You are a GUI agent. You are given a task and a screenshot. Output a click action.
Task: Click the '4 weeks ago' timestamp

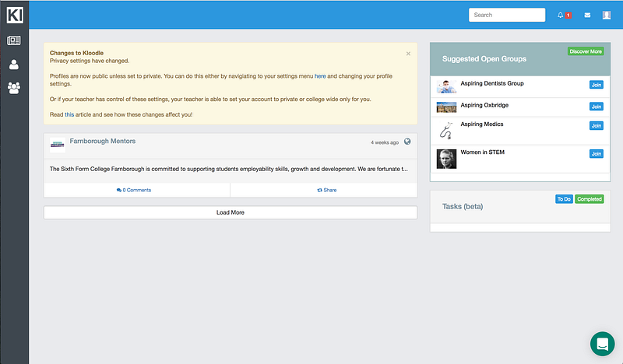[385, 142]
